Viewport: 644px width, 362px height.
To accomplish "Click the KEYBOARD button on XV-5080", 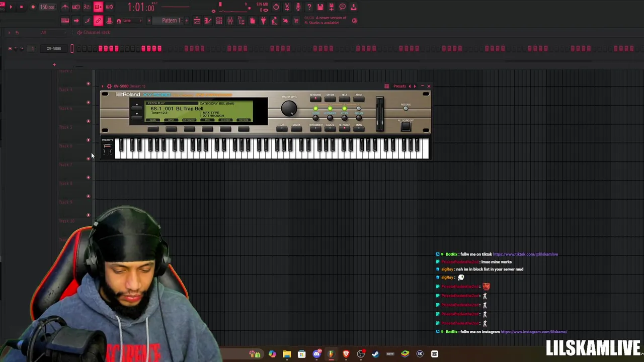I will point(315,99).
